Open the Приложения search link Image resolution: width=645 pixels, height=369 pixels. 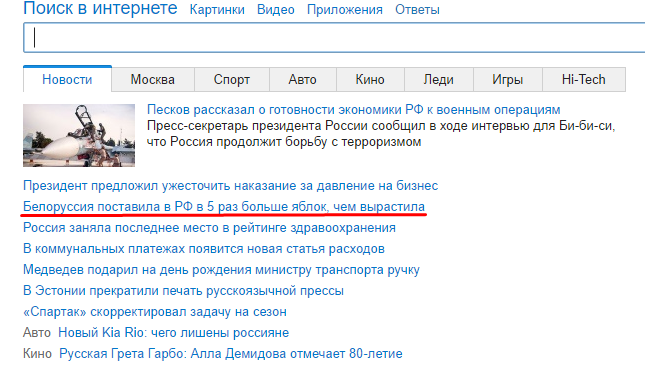[345, 9]
